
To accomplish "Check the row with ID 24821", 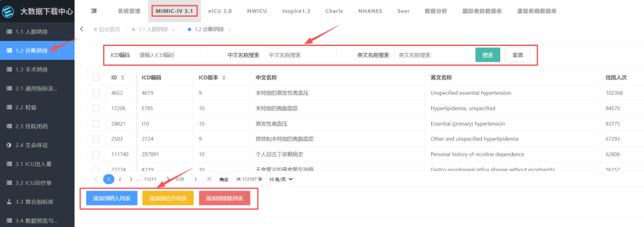I will 96,124.
